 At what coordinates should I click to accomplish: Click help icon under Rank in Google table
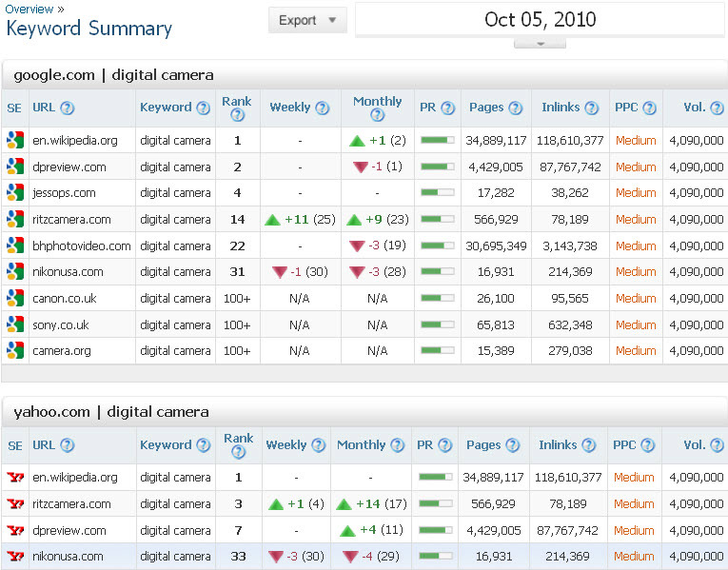tap(237, 116)
